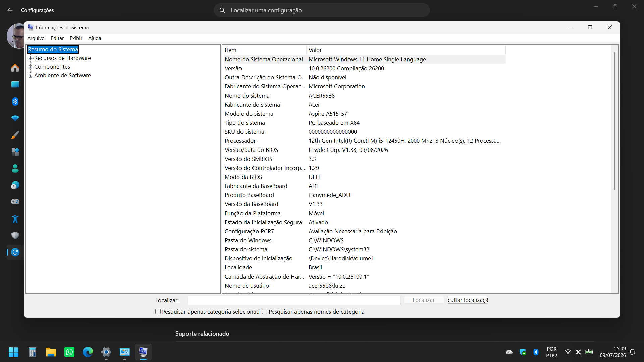Open the Editar menu

pos(57,38)
